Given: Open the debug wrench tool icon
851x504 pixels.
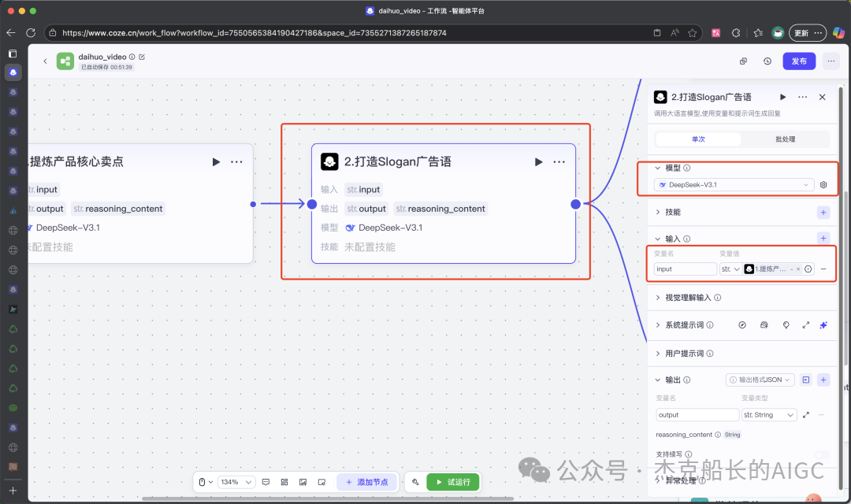Looking at the screenshot, I should tap(415, 482).
